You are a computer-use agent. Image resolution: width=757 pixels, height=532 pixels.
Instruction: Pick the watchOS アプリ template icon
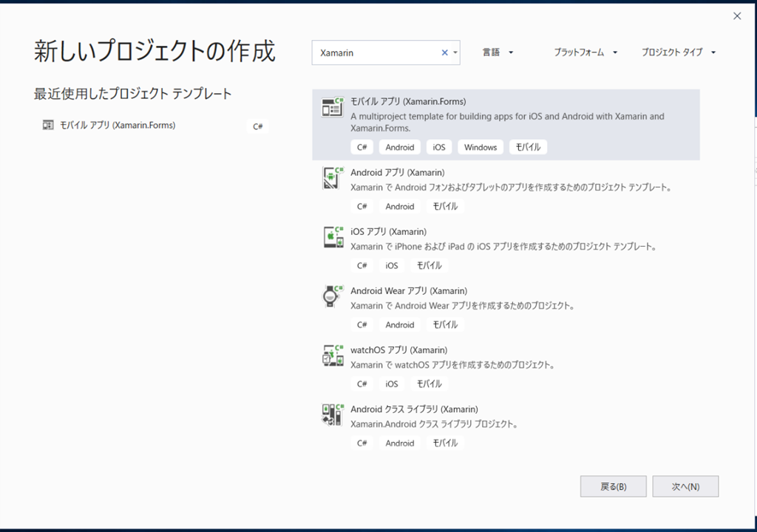(x=332, y=355)
